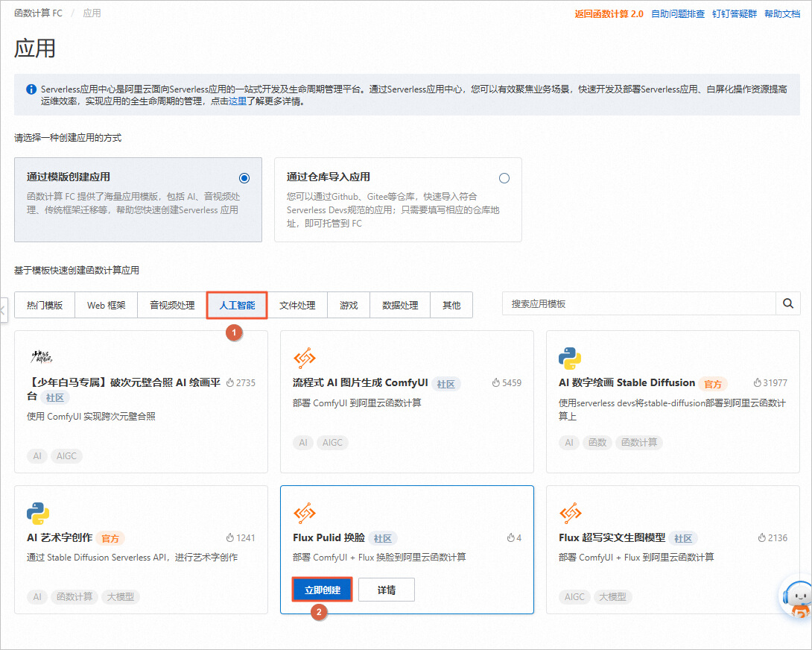The height and width of the screenshot is (650, 812).
Task: Open the 数据处理 tab
Action: click(400, 306)
